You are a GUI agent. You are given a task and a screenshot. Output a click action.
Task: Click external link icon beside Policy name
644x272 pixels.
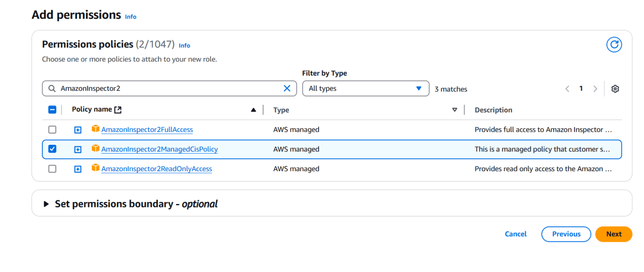118,110
